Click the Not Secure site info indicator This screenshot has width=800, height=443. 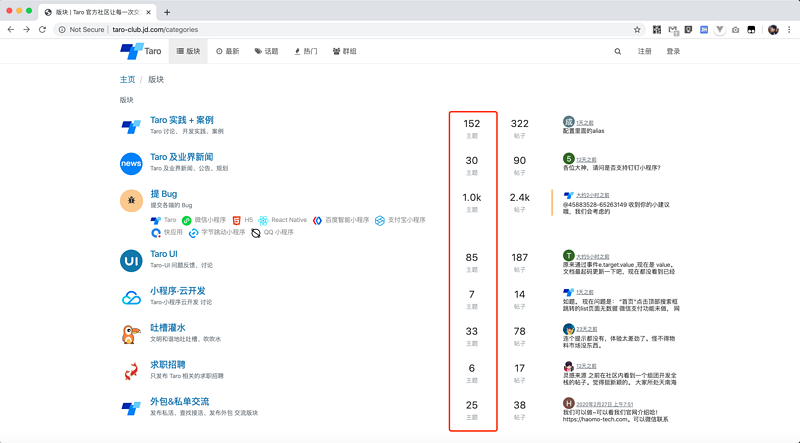(82, 30)
